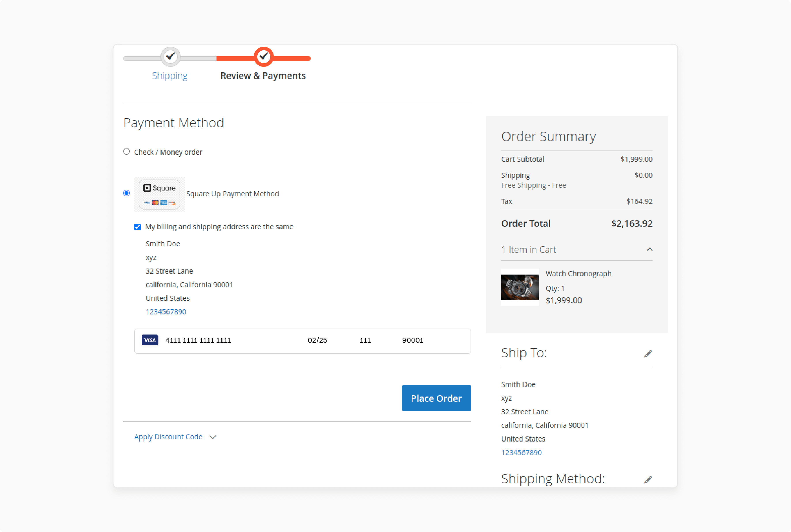The height and width of the screenshot is (532, 791).
Task: Click the Shipping step checkmark circle
Action: 170,56
